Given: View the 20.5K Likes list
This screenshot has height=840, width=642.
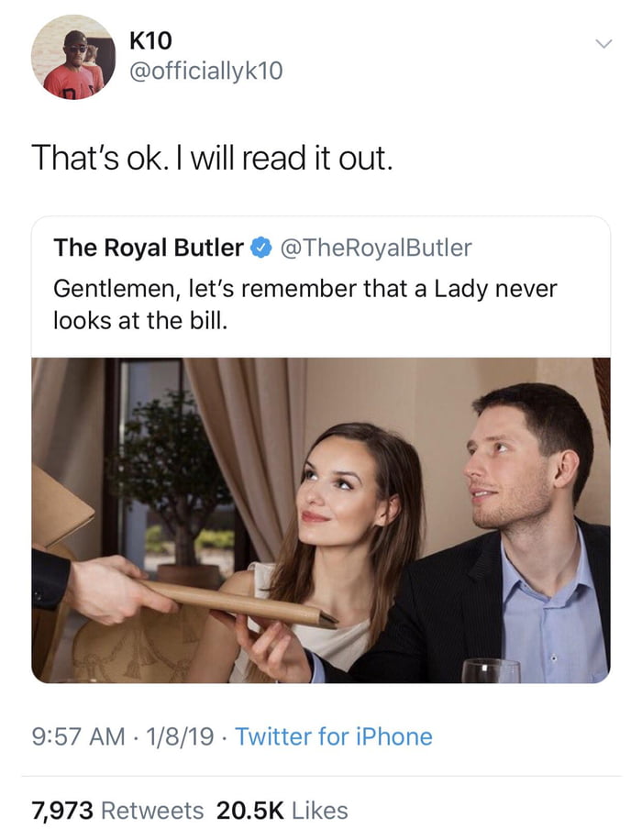Looking at the screenshot, I should pos(282,811).
